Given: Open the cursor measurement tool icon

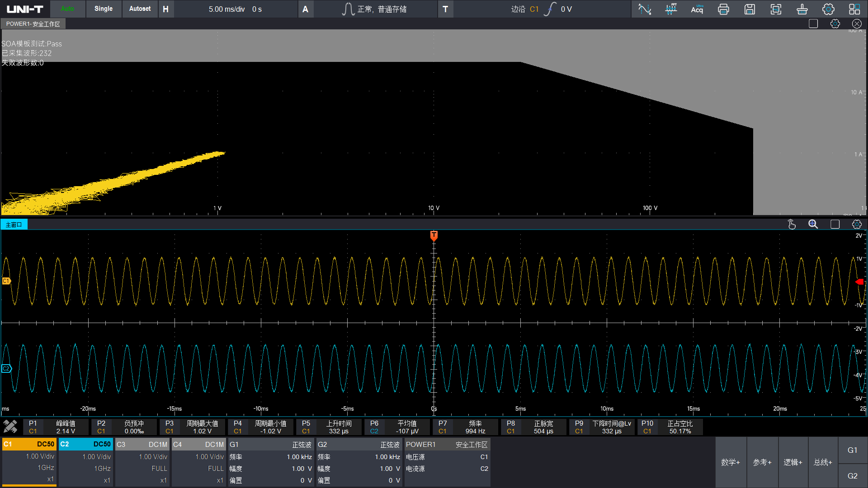Looking at the screenshot, I should [x=644, y=9].
